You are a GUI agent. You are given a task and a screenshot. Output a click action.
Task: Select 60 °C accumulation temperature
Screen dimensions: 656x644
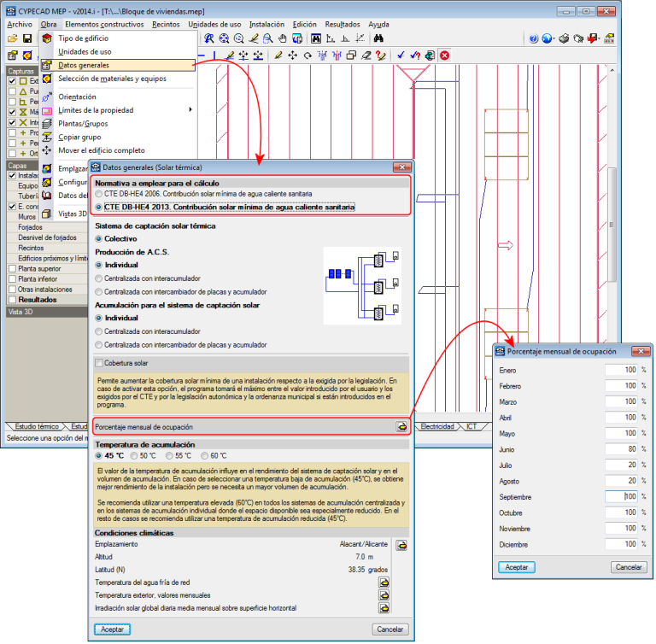pos(204,455)
